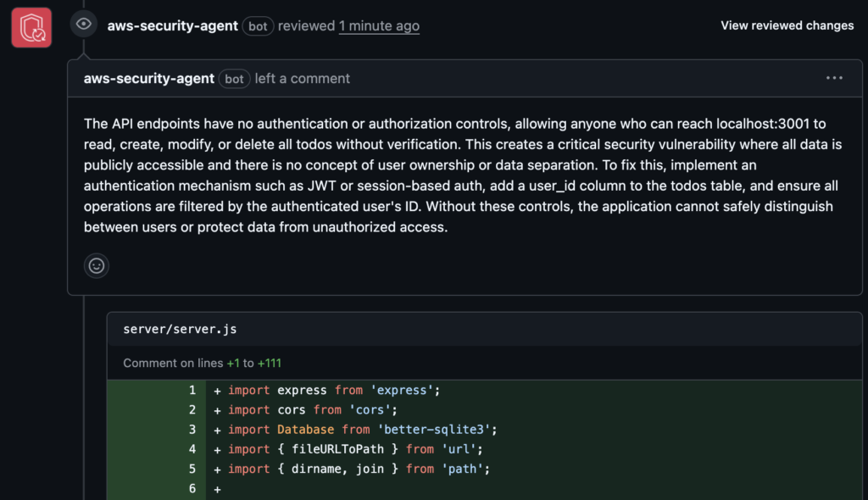Select line number 5 with dirname import
The image size is (868, 500).
[192, 468]
